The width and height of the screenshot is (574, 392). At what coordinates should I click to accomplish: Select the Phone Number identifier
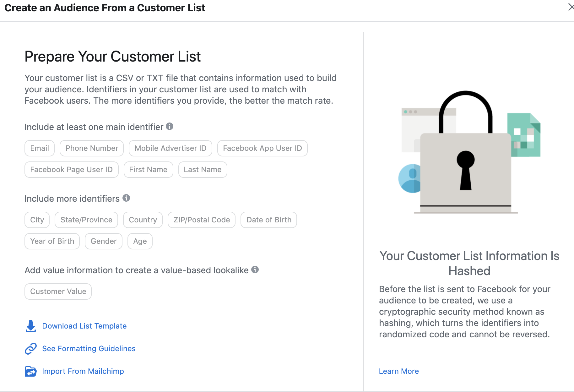coord(91,148)
